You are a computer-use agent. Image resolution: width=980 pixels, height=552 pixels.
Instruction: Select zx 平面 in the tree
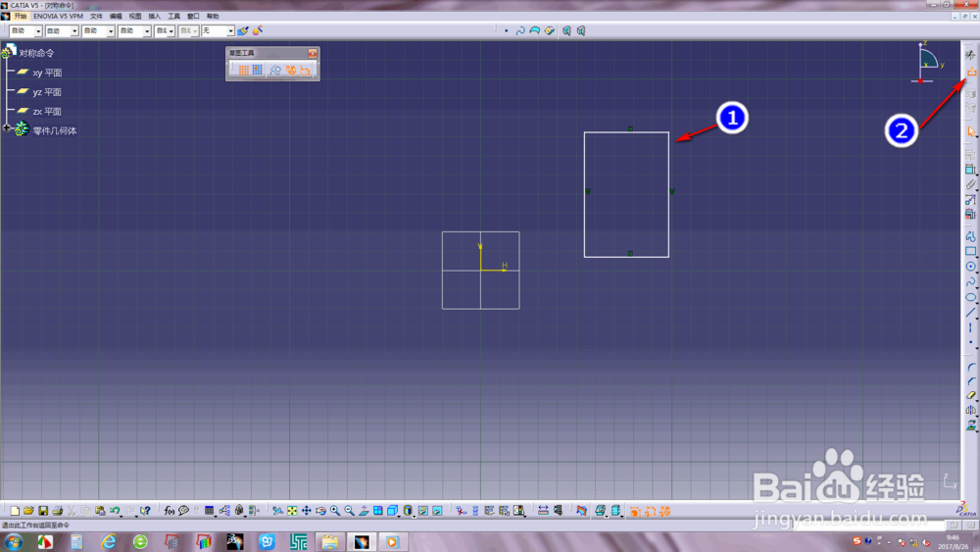[47, 111]
